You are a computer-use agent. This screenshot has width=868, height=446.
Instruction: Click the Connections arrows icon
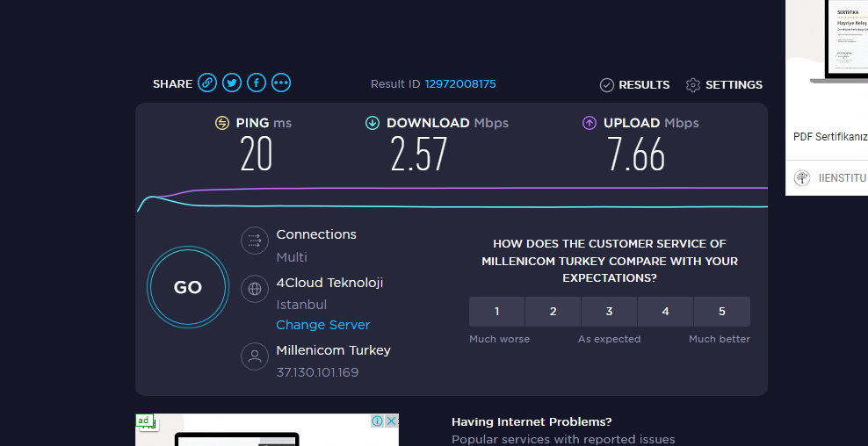(255, 241)
